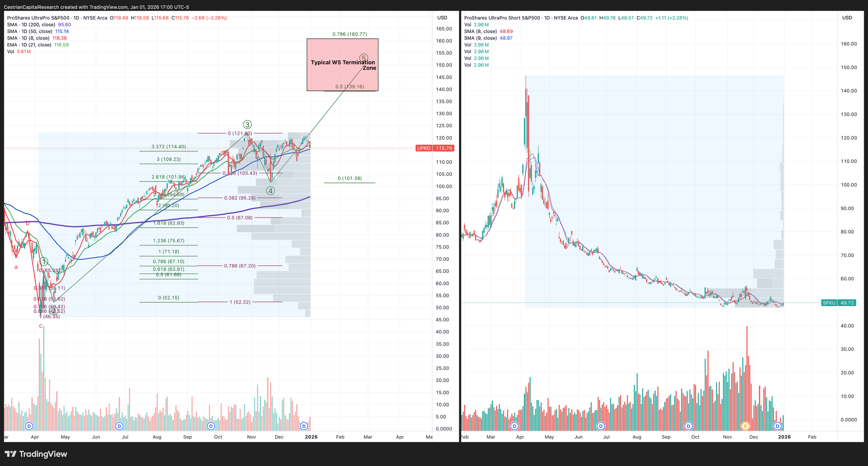
Task: Click the 1.236 (75.67) extension label
Action: click(x=169, y=241)
